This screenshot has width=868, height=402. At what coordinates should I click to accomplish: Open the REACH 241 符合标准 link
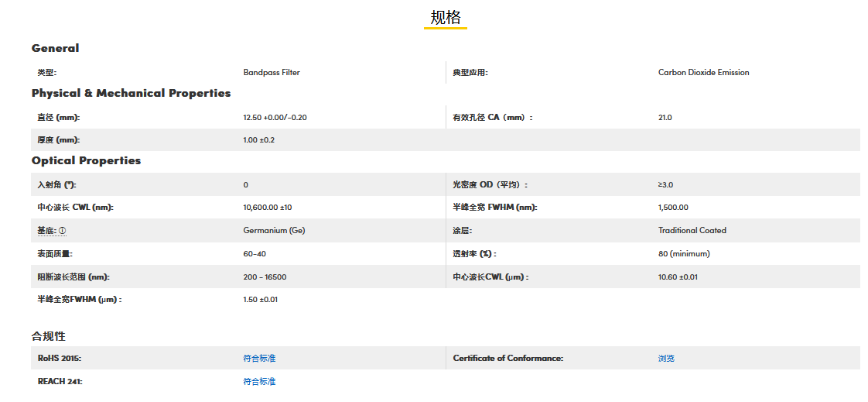259,382
